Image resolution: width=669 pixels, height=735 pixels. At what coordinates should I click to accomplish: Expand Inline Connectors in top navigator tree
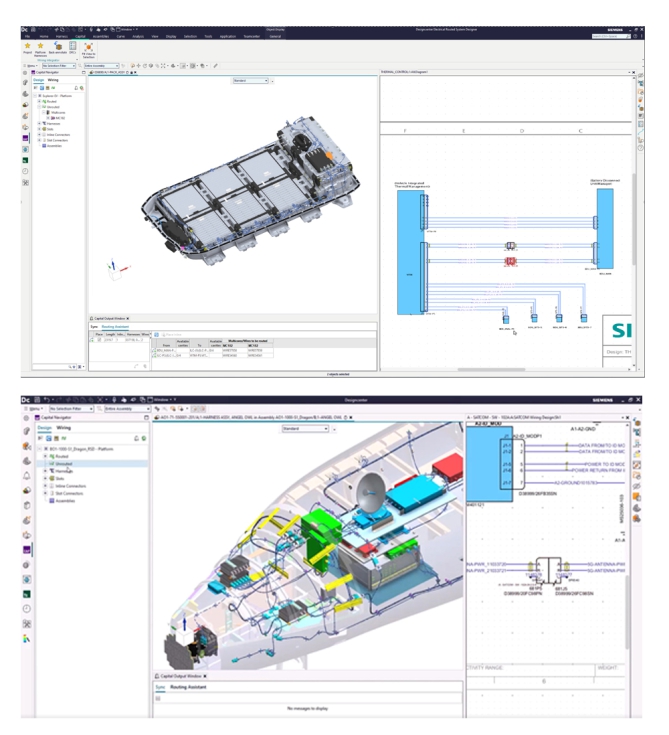[39, 135]
